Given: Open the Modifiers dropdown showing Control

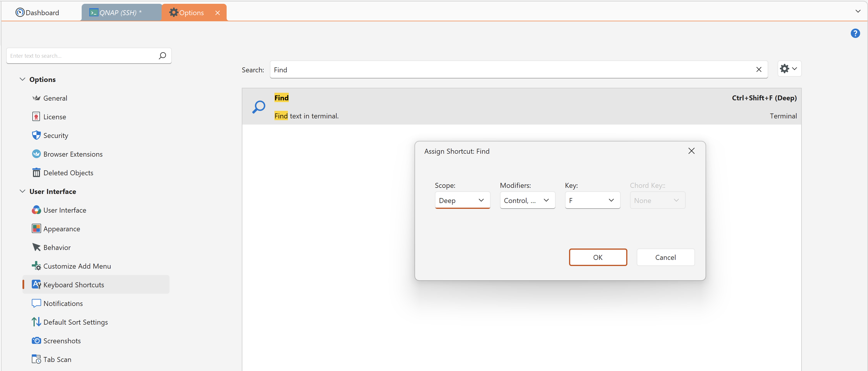Looking at the screenshot, I should 527,200.
